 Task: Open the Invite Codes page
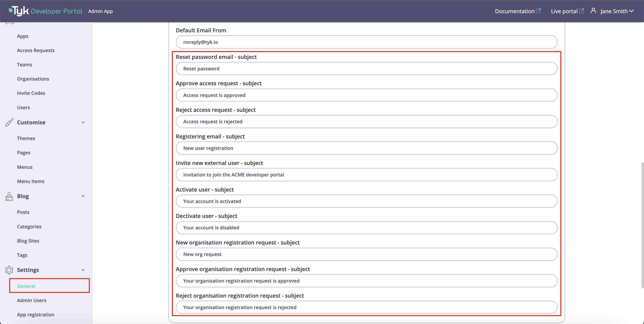[31, 93]
